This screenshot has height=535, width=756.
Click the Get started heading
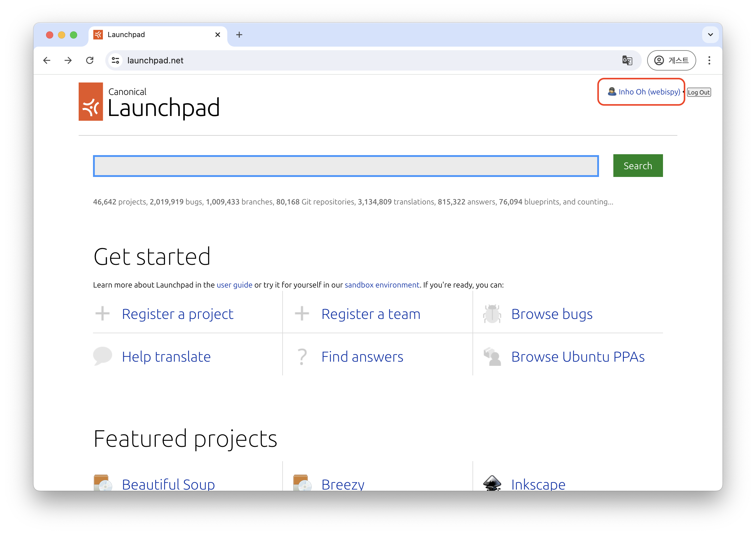pyautogui.click(x=152, y=256)
